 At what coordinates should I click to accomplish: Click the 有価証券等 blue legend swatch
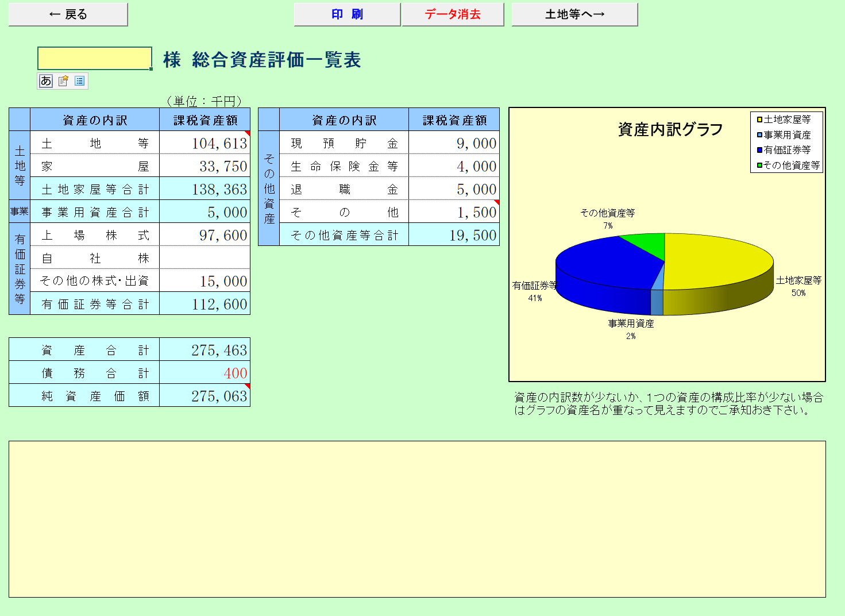[759, 150]
